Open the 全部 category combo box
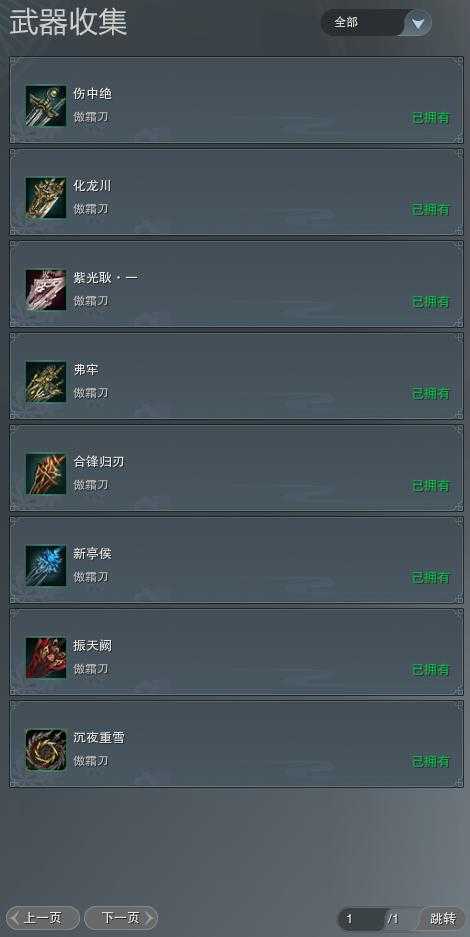This screenshot has width=470, height=937. (x=376, y=23)
